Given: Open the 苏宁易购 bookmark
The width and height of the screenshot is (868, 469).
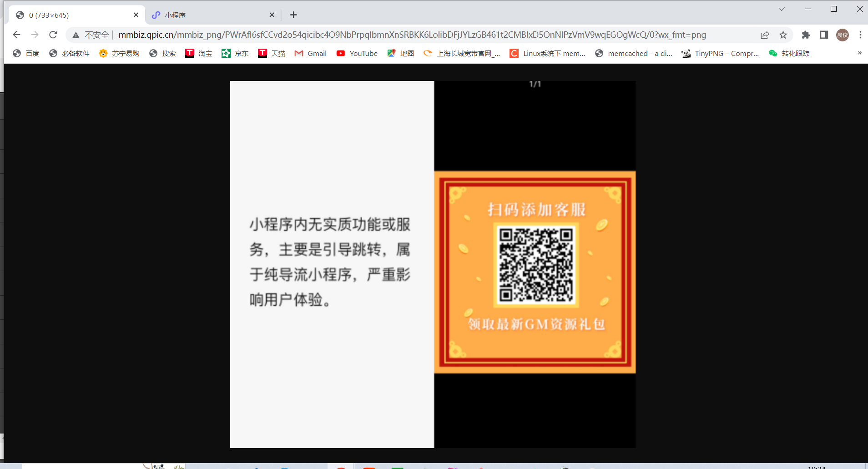Looking at the screenshot, I should 120,53.
